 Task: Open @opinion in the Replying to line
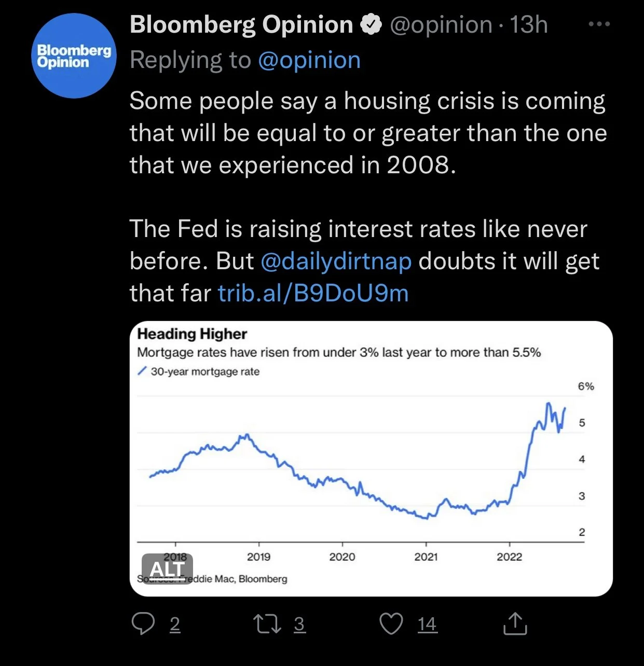point(309,60)
